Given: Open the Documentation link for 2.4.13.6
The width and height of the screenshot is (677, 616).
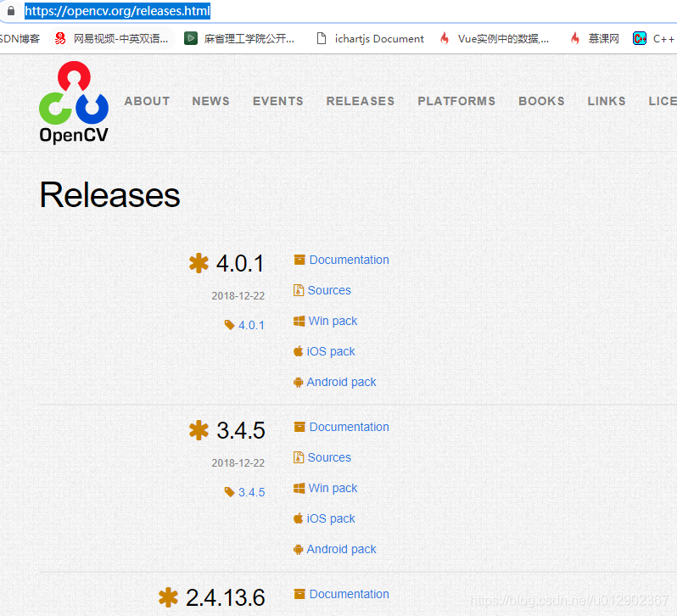Looking at the screenshot, I should click(x=349, y=594).
